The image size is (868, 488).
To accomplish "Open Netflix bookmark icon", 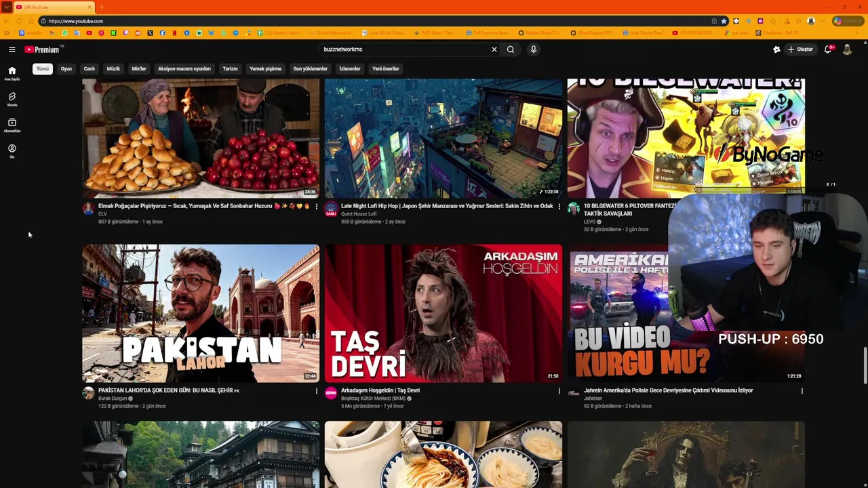I will [x=174, y=33].
